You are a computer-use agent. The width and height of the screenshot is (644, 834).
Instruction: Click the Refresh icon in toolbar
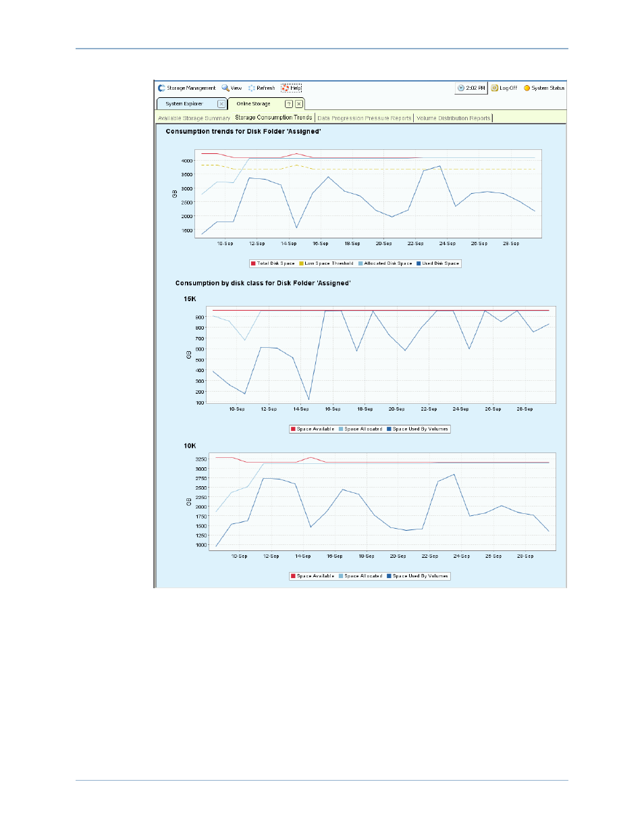click(x=252, y=88)
